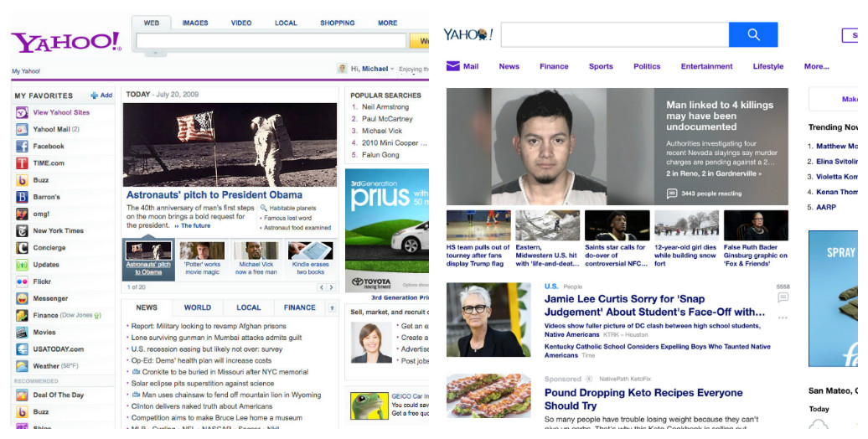Open options dots beside Jamie Lee Curtis story
The width and height of the screenshot is (868, 439).
tap(783, 318)
